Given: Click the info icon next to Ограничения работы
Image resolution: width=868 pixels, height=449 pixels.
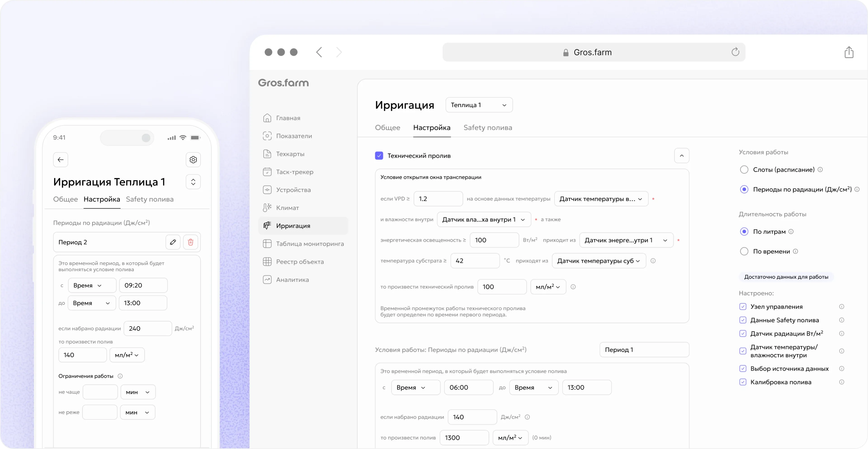Looking at the screenshot, I should point(120,376).
